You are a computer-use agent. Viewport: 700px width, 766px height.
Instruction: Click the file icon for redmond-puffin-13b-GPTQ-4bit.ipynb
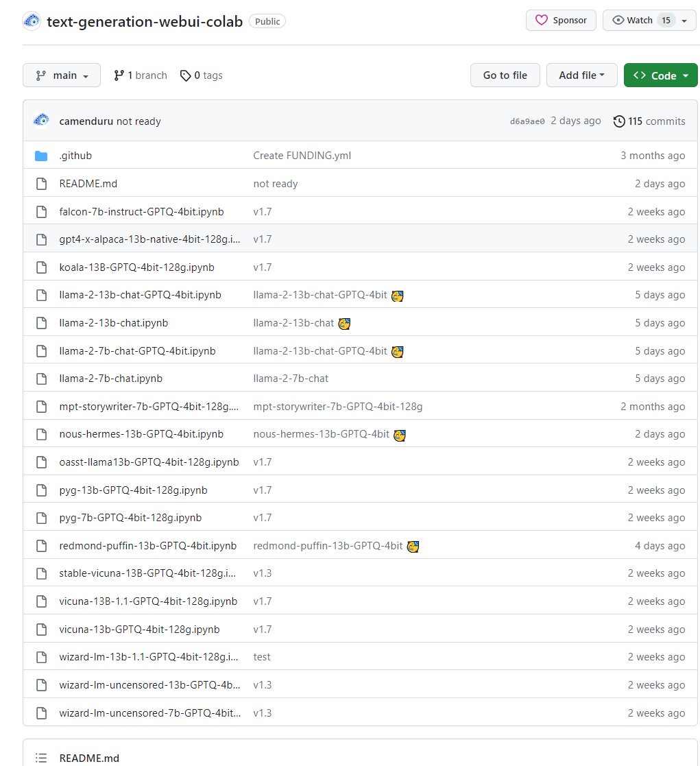click(42, 546)
